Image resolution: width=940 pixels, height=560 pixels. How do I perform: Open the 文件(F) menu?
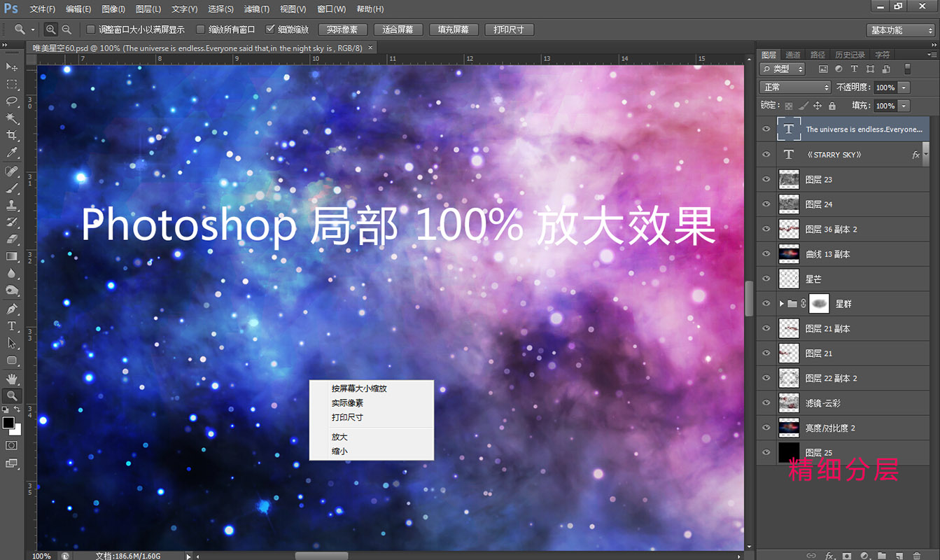pyautogui.click(x=43, y=9)
